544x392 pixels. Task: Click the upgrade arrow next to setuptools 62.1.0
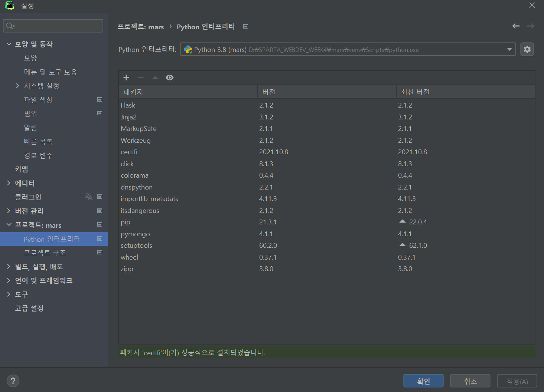402,245
